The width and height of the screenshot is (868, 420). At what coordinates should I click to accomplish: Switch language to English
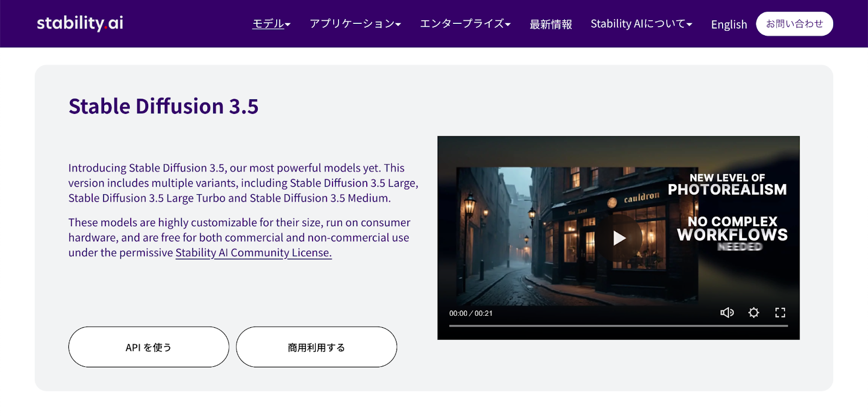pyautogui.click(x=729, y=24)
